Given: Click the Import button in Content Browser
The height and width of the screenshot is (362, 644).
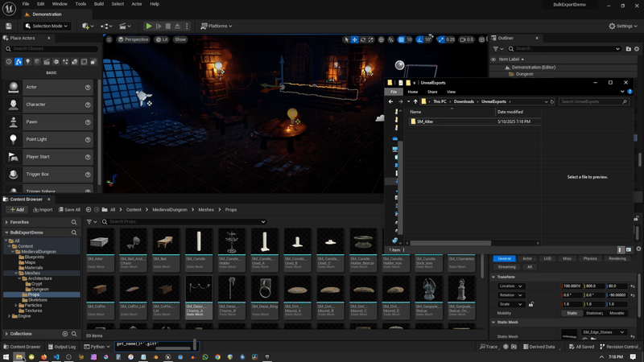Looking at the screenshot, I should (42, 209).
